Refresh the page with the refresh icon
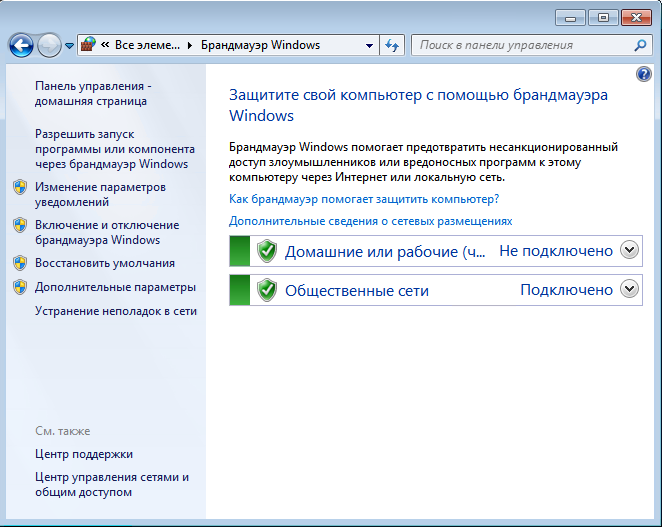The image size is (662, 527). [392, 45]
